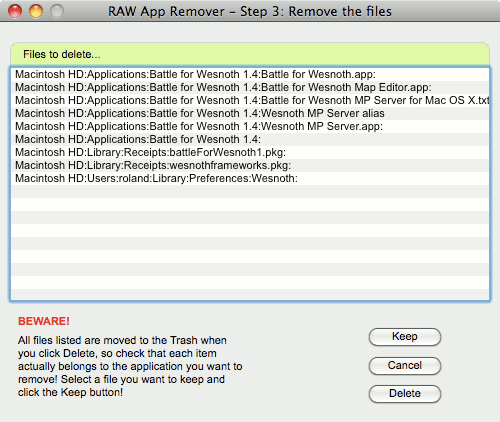Select the MP Server for Mac OS X.txt row

pyautogui.click(x=250, y=100)
